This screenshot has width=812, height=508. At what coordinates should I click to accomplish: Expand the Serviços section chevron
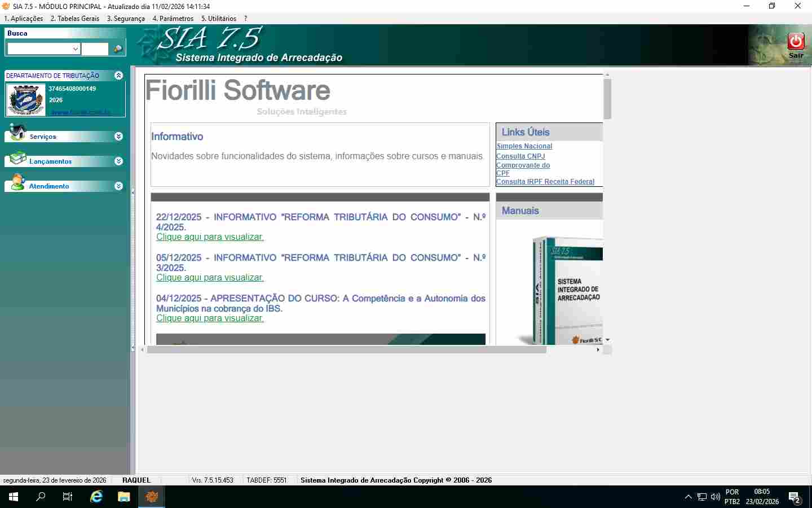click(x=118, y=137)
